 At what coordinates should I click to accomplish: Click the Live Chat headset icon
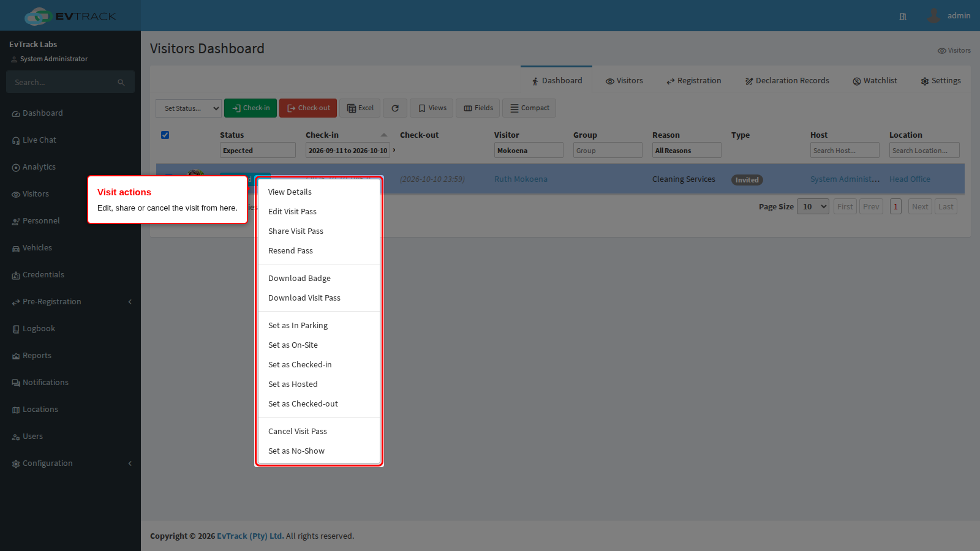(16, 141)
